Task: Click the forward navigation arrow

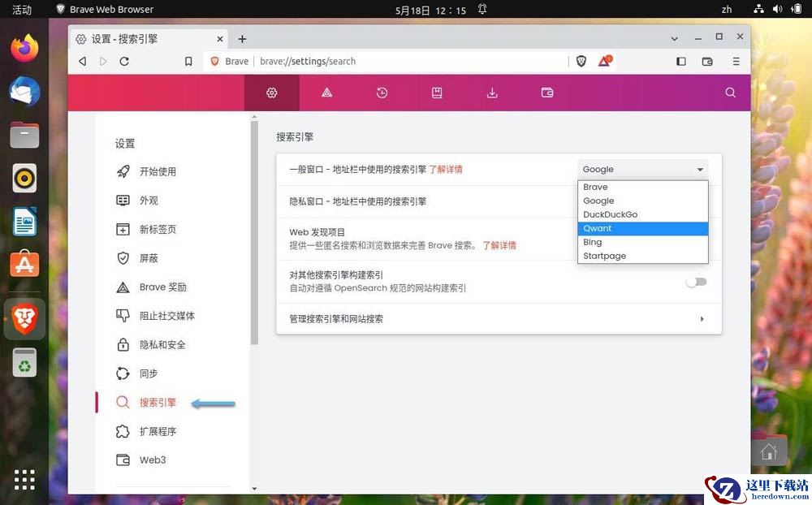Action: [103, 61]
